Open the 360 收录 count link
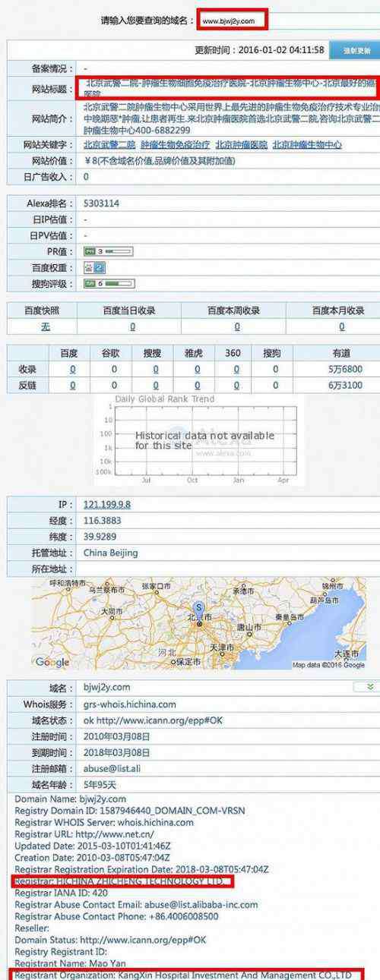The height and width of the screenshot is (980, 380). 236,370
